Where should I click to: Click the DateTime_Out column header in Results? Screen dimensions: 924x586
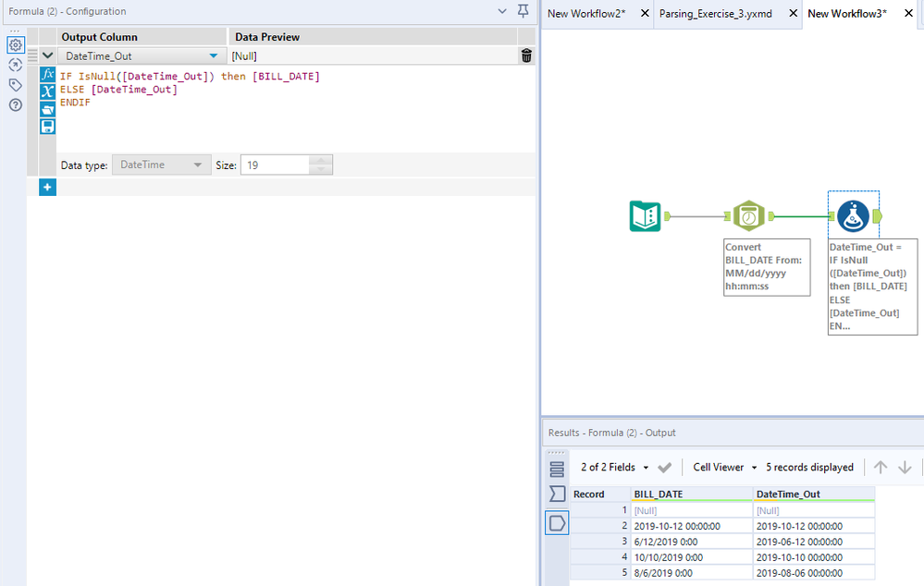(x=814, y=494)
